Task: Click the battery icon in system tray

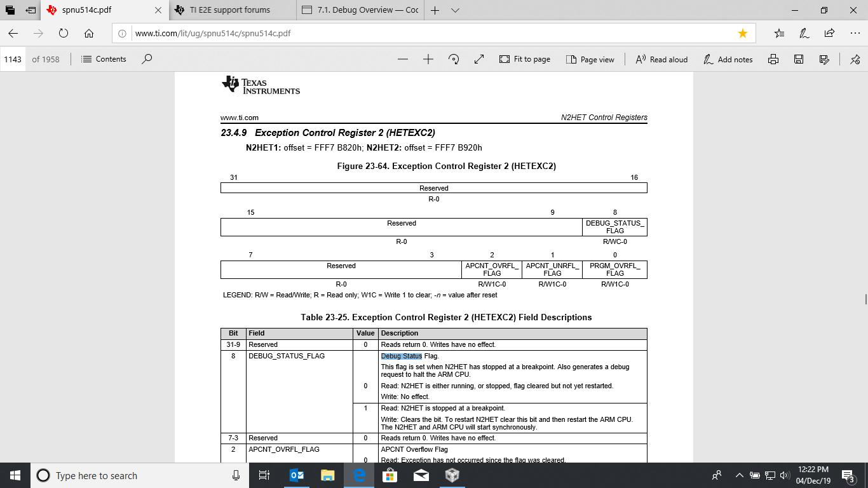Action: [x=755, y=475]
